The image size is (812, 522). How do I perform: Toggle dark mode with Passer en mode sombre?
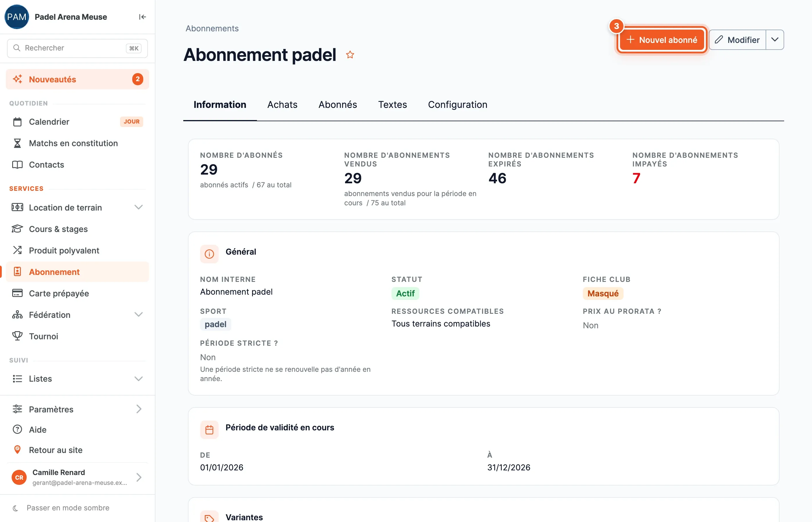pos(61,508)
